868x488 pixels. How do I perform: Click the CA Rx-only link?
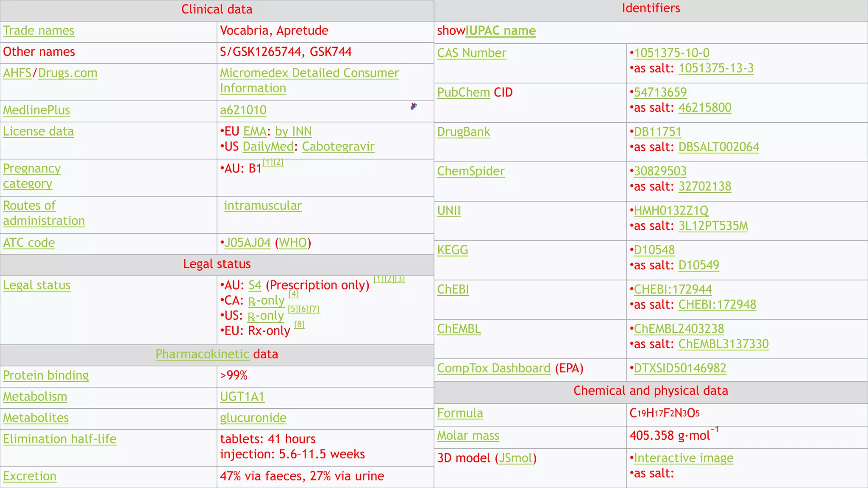(267, 300)
